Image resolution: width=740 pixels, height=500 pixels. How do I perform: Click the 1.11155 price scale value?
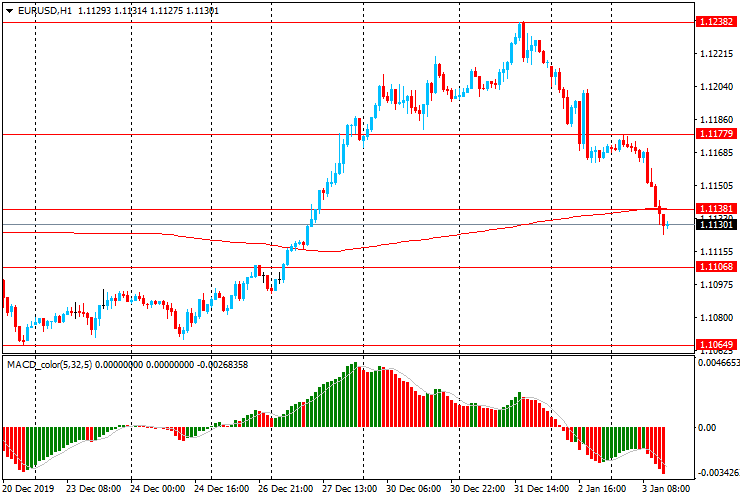(x=717, y=252)
